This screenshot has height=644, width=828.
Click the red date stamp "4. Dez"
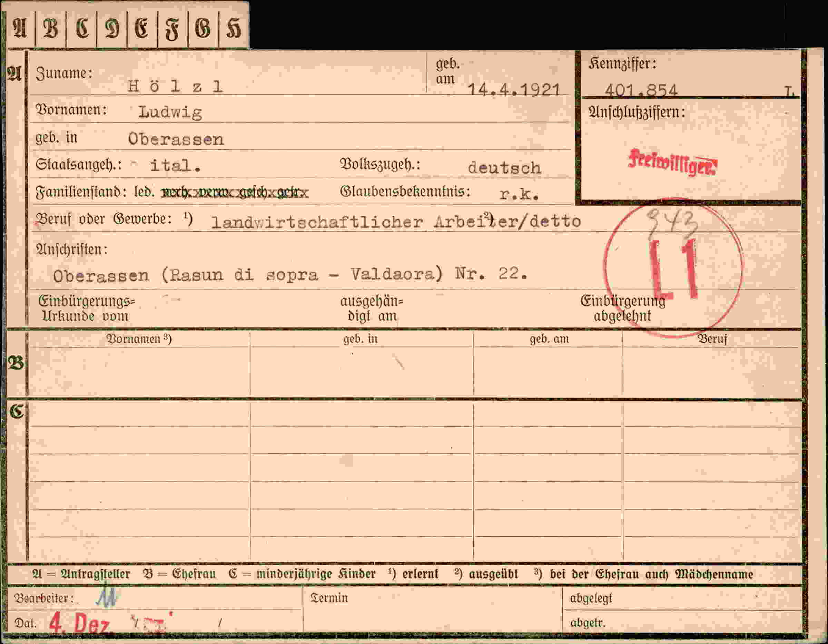pos(80,622)
